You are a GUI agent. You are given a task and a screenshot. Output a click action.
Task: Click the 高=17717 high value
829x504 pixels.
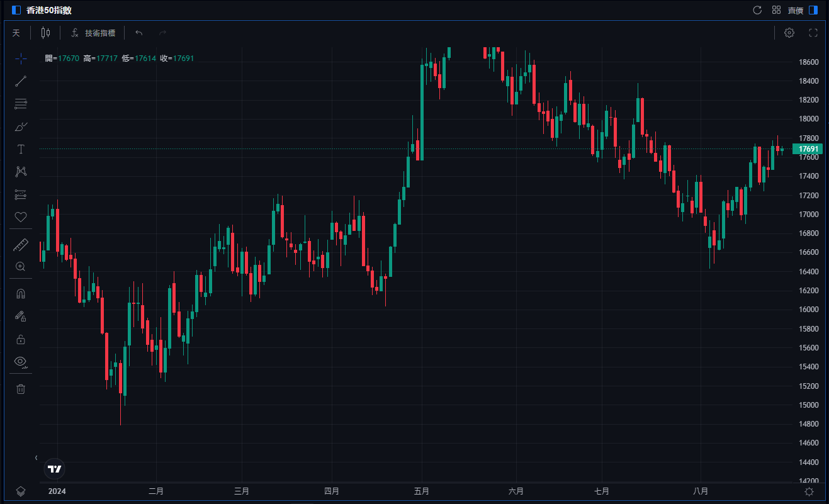tap(101, 58)
